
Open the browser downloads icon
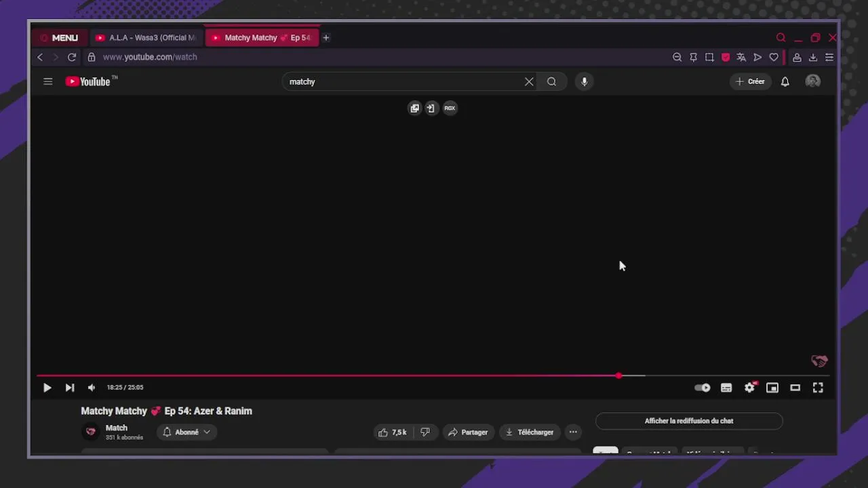[x=813, y=58]
